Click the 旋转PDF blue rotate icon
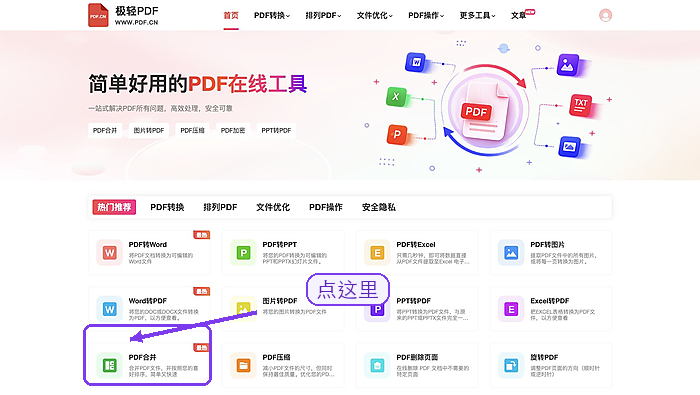Screen dimensions: 700x395 (511, 365)
